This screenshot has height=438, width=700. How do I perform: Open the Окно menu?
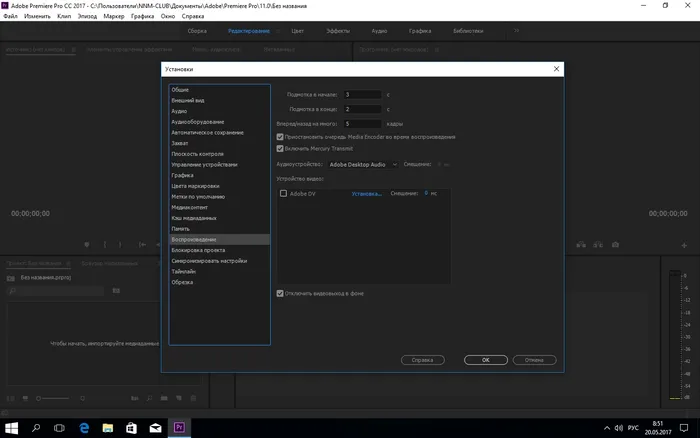(x=168, y=16)
